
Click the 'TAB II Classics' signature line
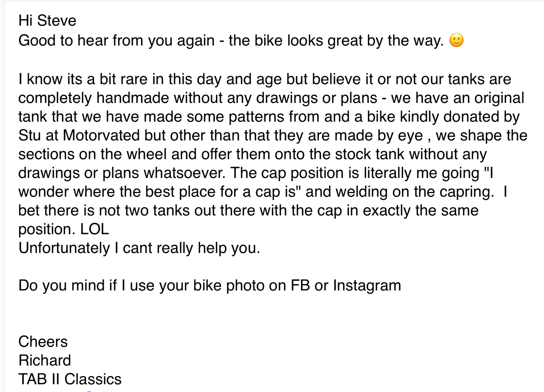pos(70,379)
